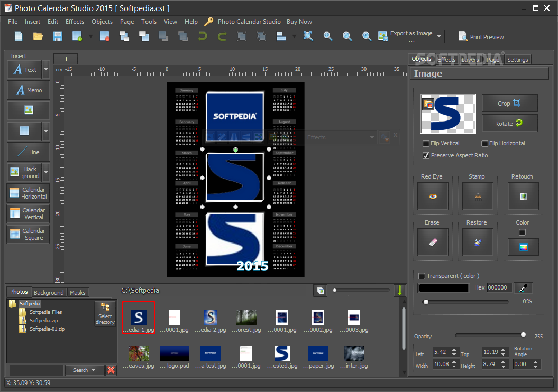Open the File menu
The image size is (558, 392).
[x=13, y=22]
